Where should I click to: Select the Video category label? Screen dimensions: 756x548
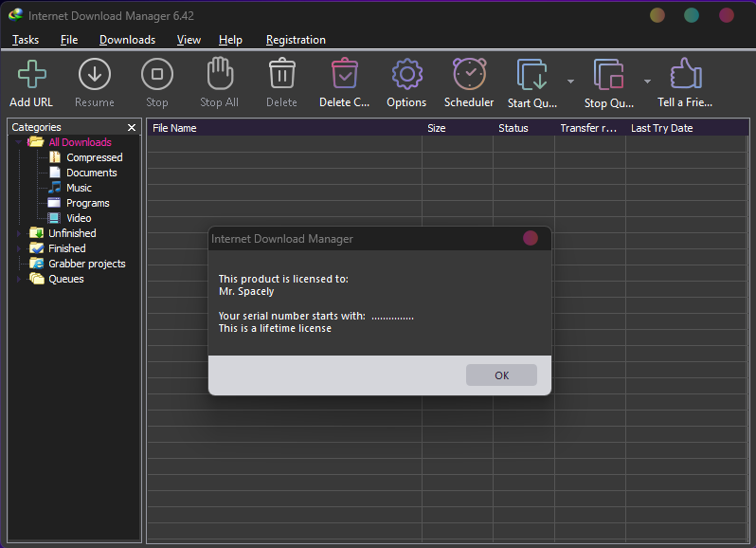[79, 218]
